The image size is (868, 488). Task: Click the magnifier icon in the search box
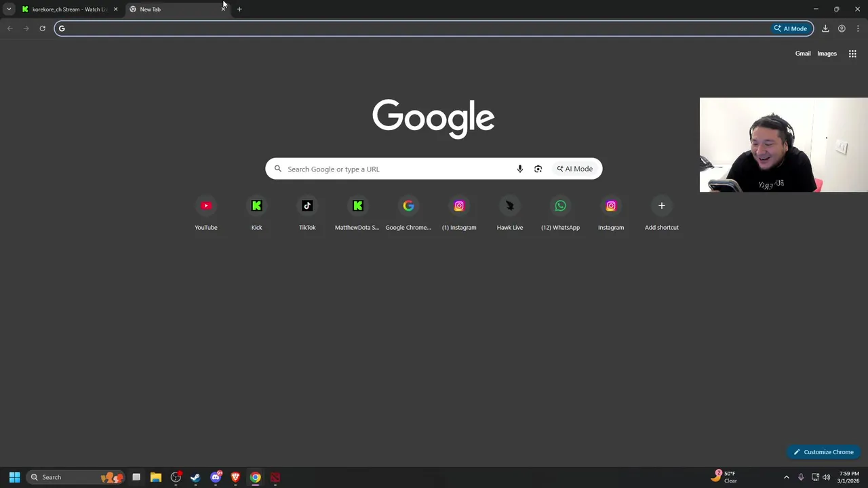click(278, 169)
